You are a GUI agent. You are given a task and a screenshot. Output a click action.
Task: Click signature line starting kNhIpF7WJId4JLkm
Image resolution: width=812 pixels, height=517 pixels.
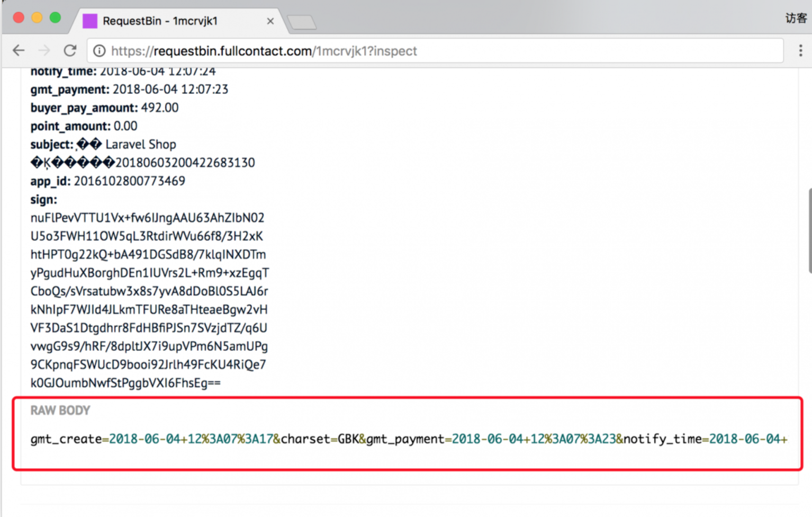click(149, 309)
